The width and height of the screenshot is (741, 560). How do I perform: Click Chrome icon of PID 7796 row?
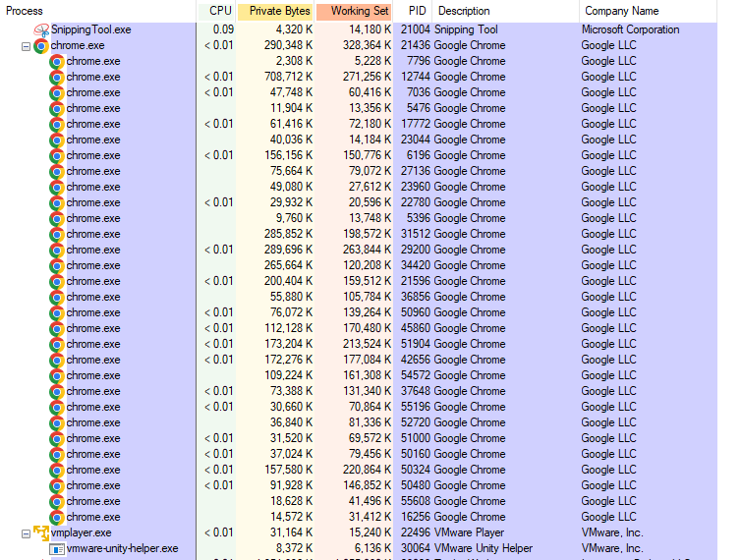coord(57,62)
